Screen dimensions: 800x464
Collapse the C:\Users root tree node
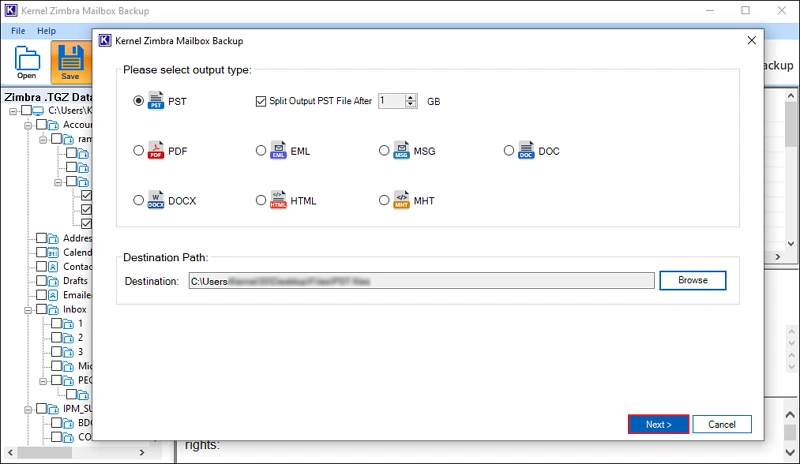point(13,111)
